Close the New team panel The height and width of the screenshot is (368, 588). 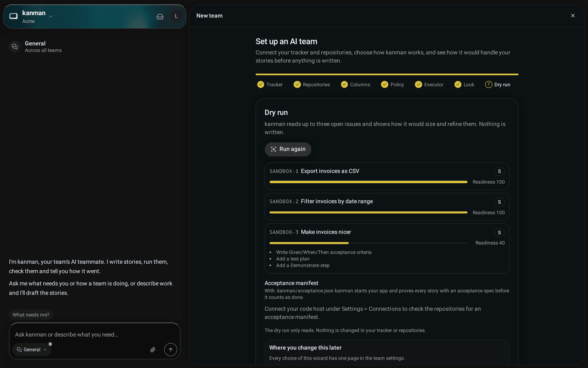[x=573, y=16]
